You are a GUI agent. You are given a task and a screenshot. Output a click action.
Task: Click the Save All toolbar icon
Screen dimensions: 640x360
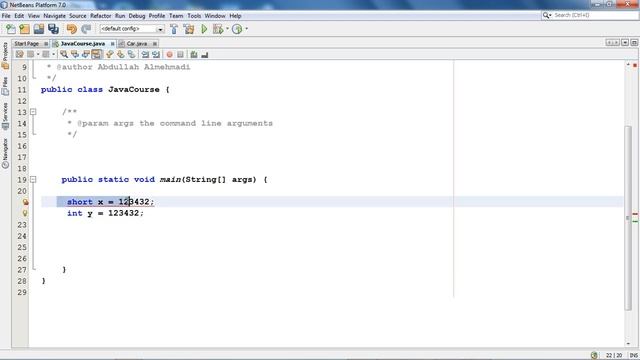click(53, 29)
